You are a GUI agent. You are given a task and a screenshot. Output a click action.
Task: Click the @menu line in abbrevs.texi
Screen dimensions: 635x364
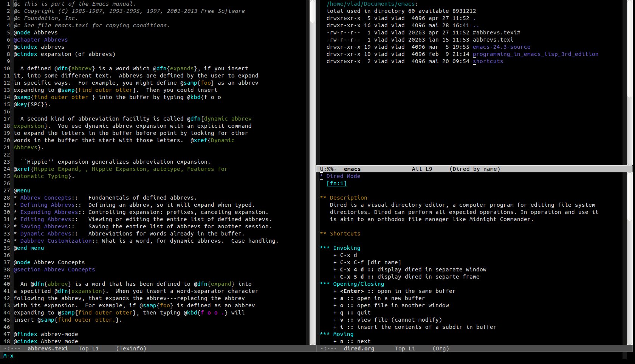[22, 191]
